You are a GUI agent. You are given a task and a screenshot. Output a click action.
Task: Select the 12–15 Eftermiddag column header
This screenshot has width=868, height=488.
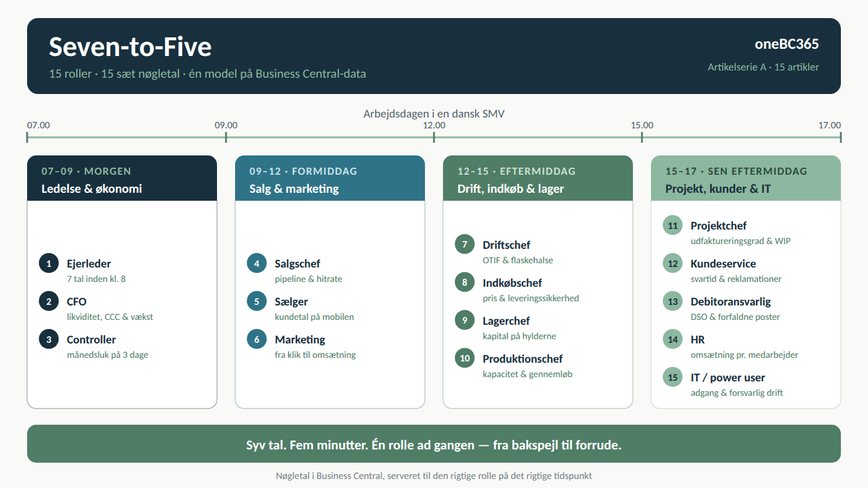click(x=538, y=178)
